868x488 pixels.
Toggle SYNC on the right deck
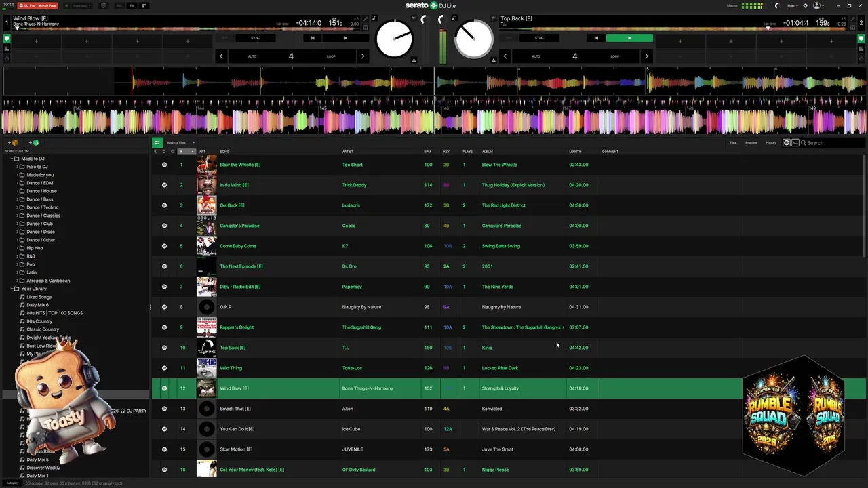[539, 38]
